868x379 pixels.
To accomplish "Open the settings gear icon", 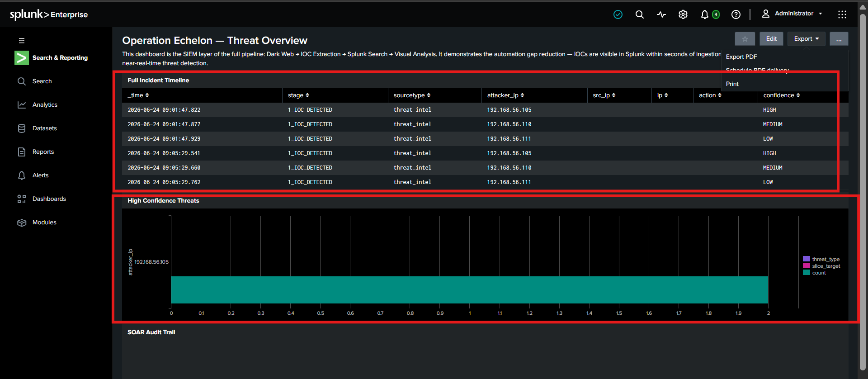I will tap(683, 14).
